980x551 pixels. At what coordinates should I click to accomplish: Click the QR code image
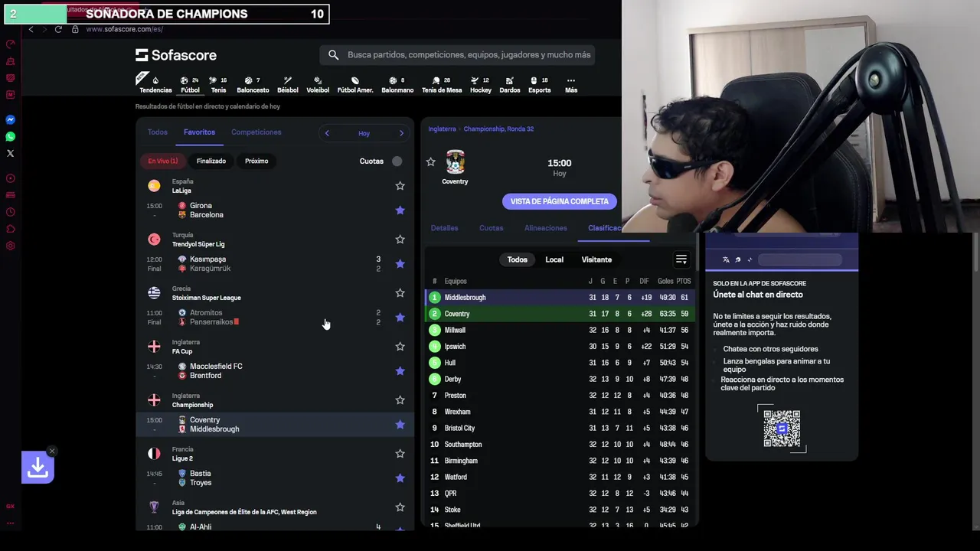pyautogui.click(x=782, y=429)
